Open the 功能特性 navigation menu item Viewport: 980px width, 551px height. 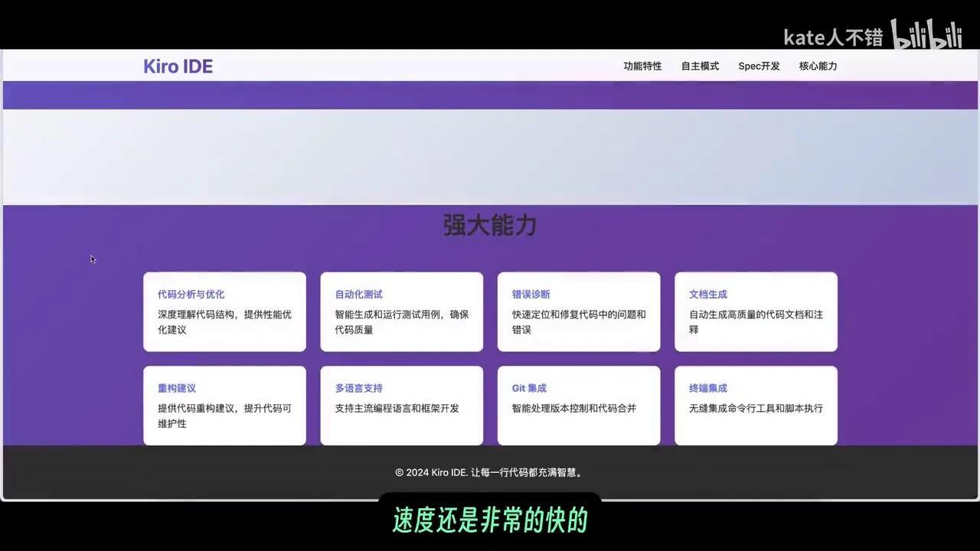[642, 66]
